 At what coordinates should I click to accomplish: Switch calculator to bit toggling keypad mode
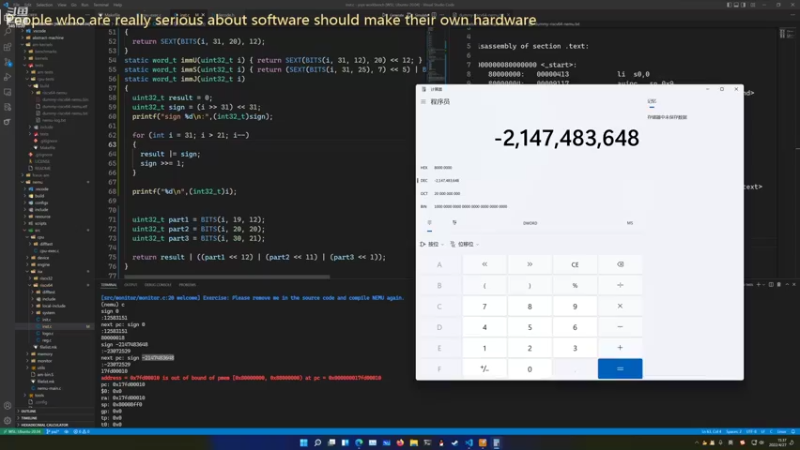(454, 223)
